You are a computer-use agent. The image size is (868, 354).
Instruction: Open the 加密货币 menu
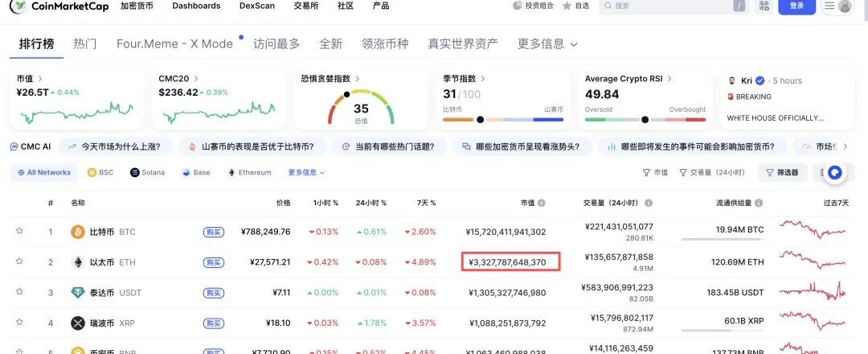point(137,6)
